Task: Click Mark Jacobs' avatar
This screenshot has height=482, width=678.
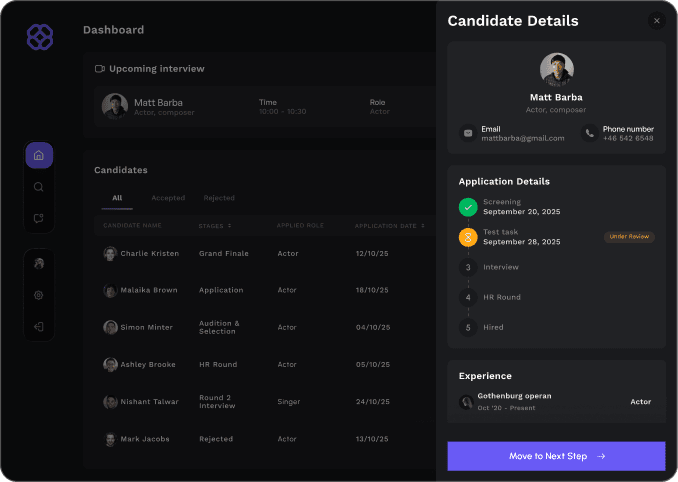Action: pos(110,439)
